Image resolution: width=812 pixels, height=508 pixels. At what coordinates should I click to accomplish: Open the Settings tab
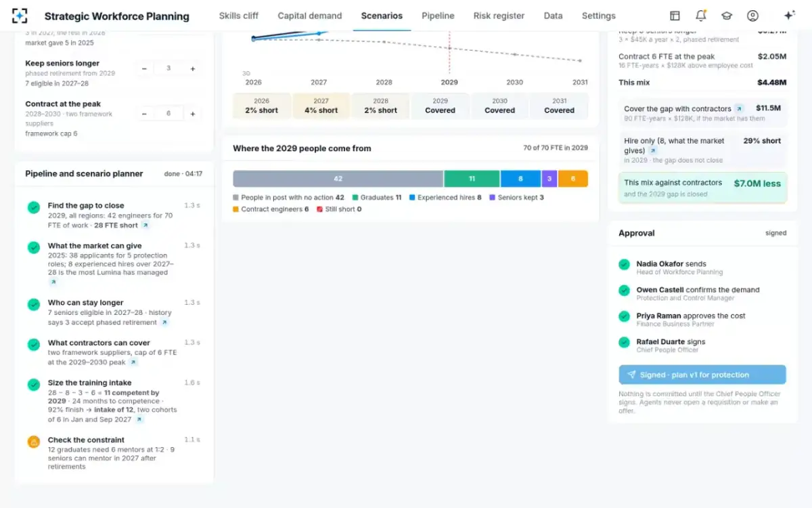click(599, 16)
